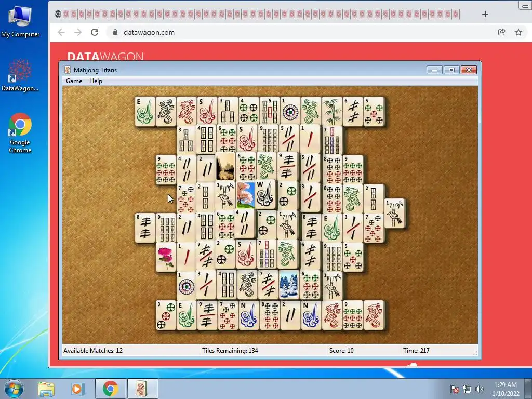
Task: Pick 1 circle tile between 5 bamboo and green dragon
Action: [290, 111]
